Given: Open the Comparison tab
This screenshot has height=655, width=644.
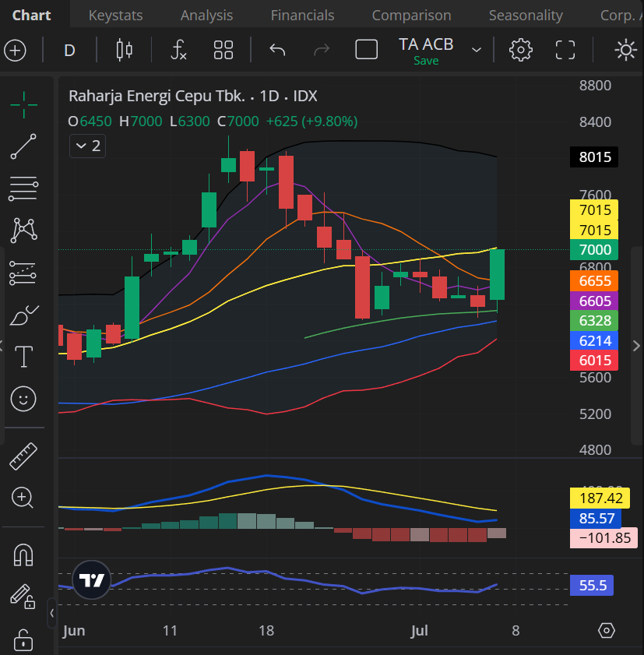Looking at the screenshot, I should pyautogui.click(x=411, y=16).
